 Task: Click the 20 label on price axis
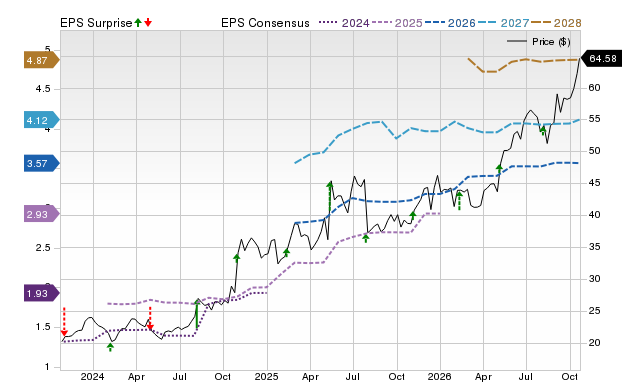pos(594,343)
